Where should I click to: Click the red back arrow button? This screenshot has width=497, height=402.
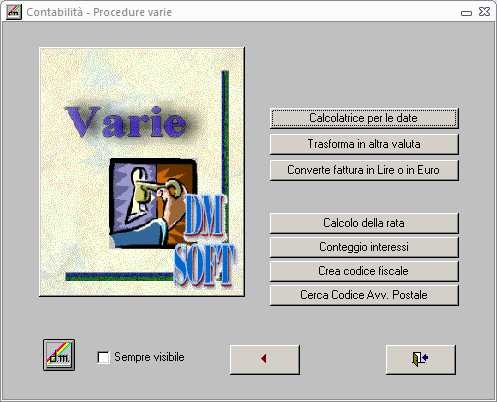[x=265, y=359]
